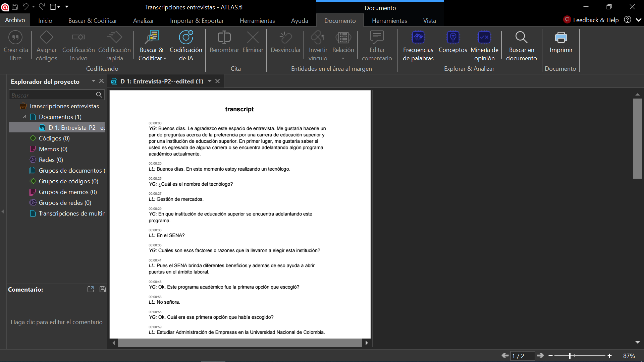Open Explorador del proyecto panel options arrow
This screenshot has height=362, width=644.
coord(94,81)
